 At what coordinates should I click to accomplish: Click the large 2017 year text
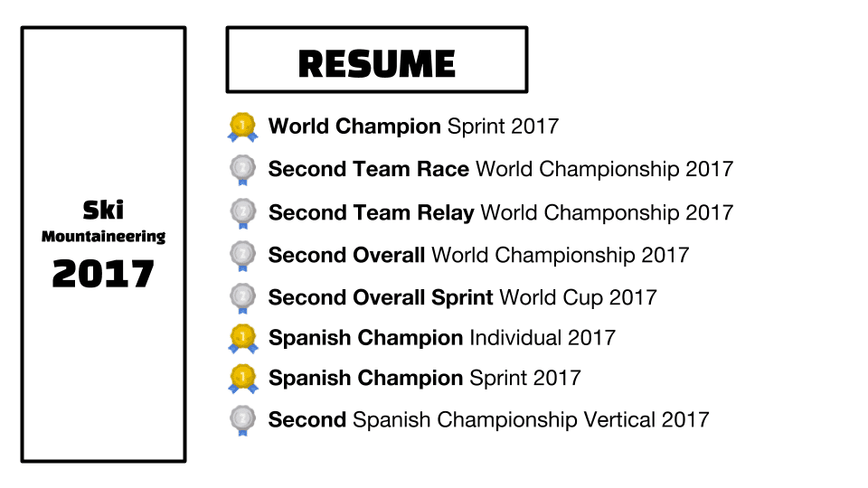(x=103, y=273)
